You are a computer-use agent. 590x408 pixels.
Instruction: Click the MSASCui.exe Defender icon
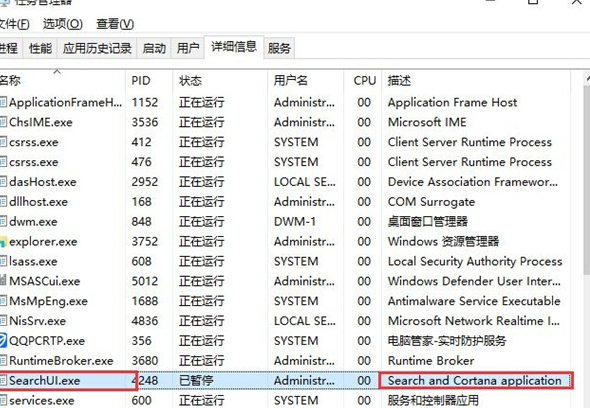pyautogui.click(x=3, y=281)
